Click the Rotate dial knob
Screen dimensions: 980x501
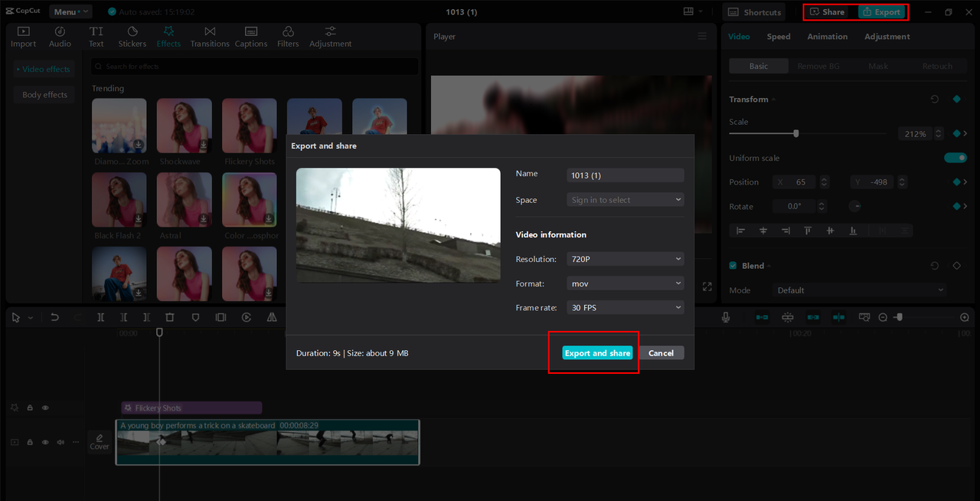click(x=855, y=206)
